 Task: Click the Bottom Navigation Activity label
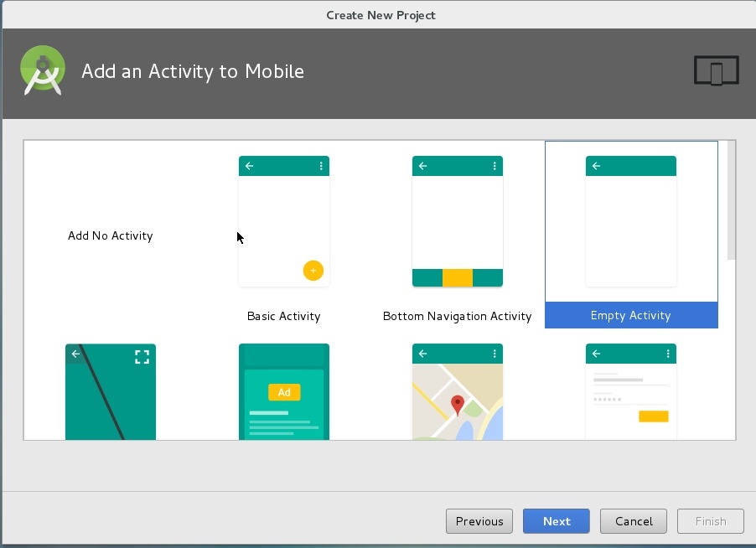(457, 317)
